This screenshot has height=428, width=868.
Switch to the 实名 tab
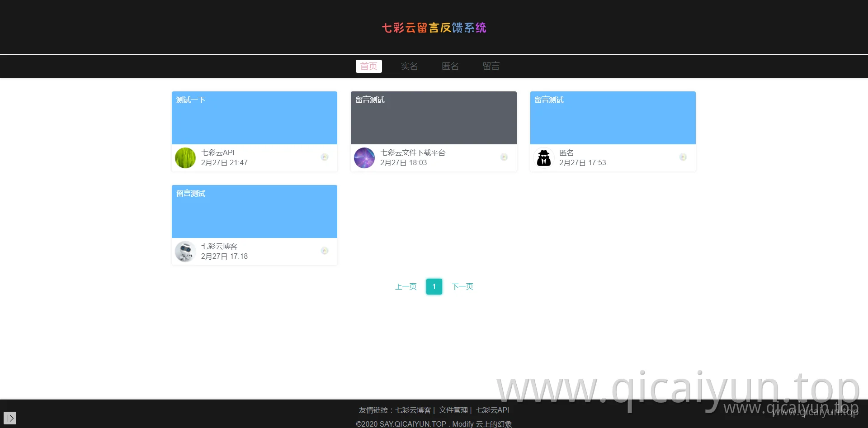(x=409, y=66)
